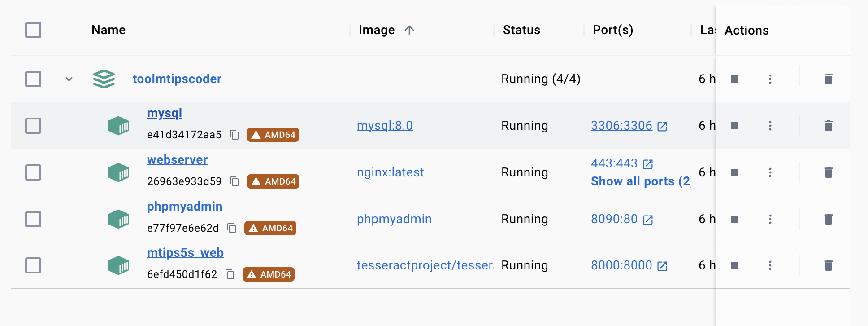Tick the mtips5s_web container checkbox
868x326 pixels.
point(33,265)
